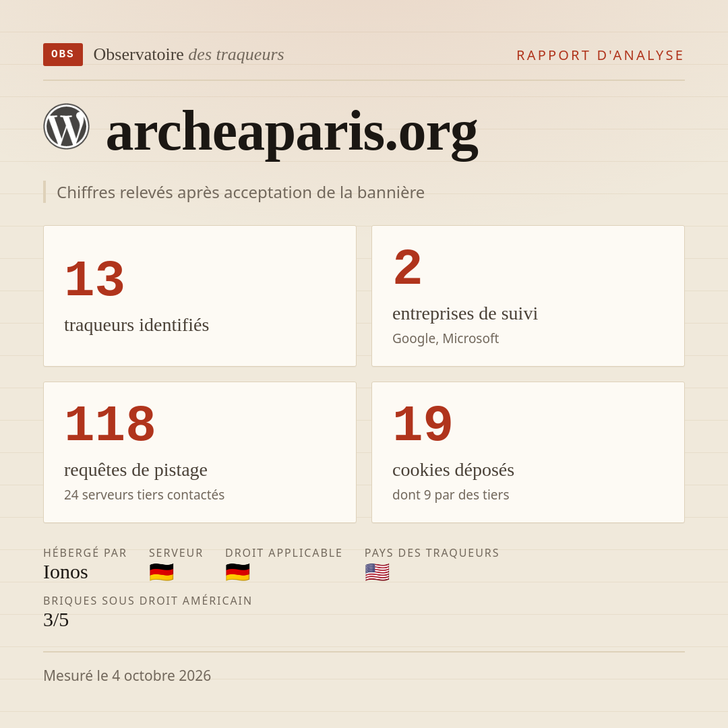Click the subtitle about bannière acceptance
Viewport: 728px width, 728px height.
click(241, 192)
